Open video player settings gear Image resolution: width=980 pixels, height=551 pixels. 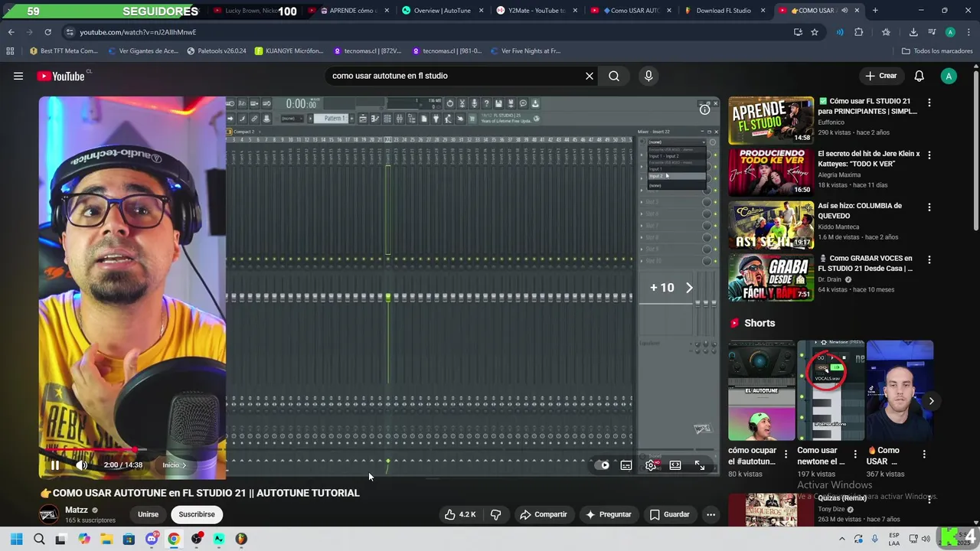[651, 465]
